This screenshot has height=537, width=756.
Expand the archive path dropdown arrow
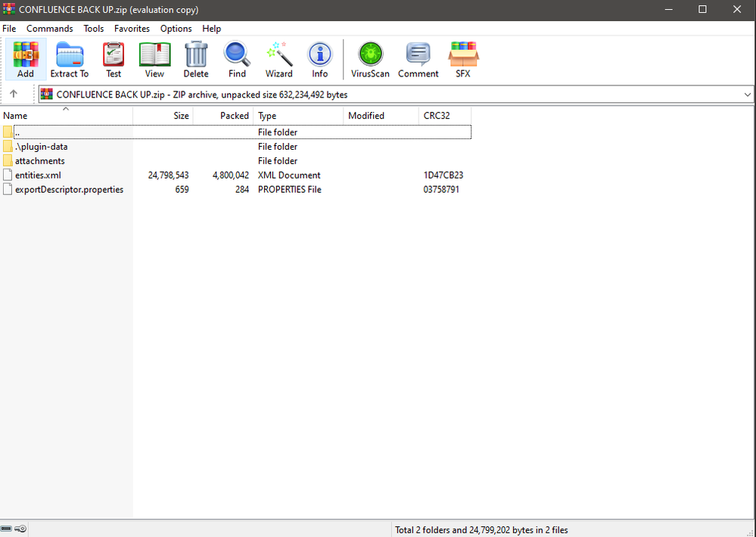(748, 95)
